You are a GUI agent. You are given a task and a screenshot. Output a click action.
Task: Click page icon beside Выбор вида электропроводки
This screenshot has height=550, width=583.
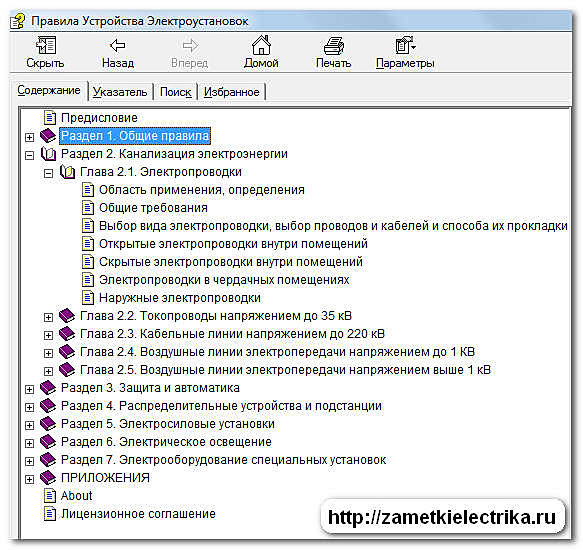click(x=88, y=226)
